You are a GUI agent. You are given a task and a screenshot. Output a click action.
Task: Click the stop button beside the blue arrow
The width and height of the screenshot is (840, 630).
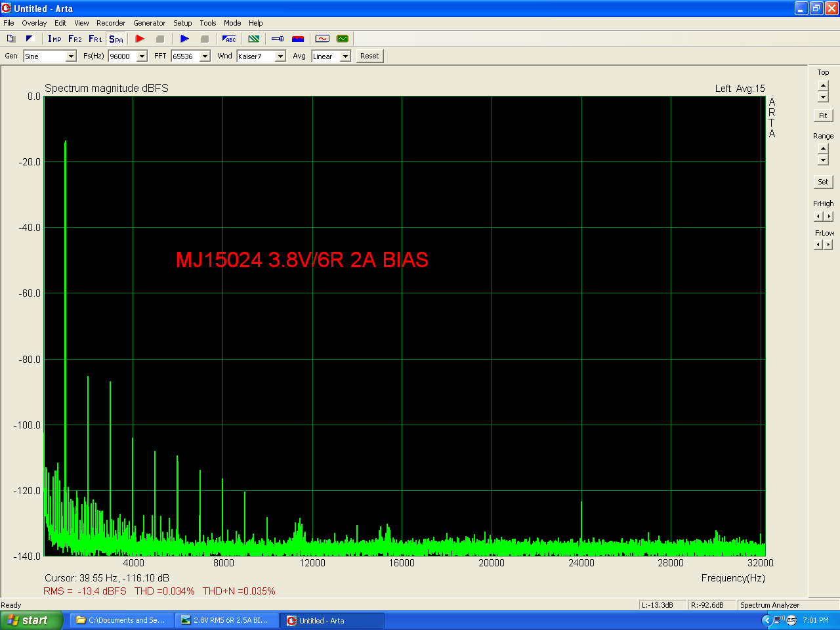pos(204,39)
